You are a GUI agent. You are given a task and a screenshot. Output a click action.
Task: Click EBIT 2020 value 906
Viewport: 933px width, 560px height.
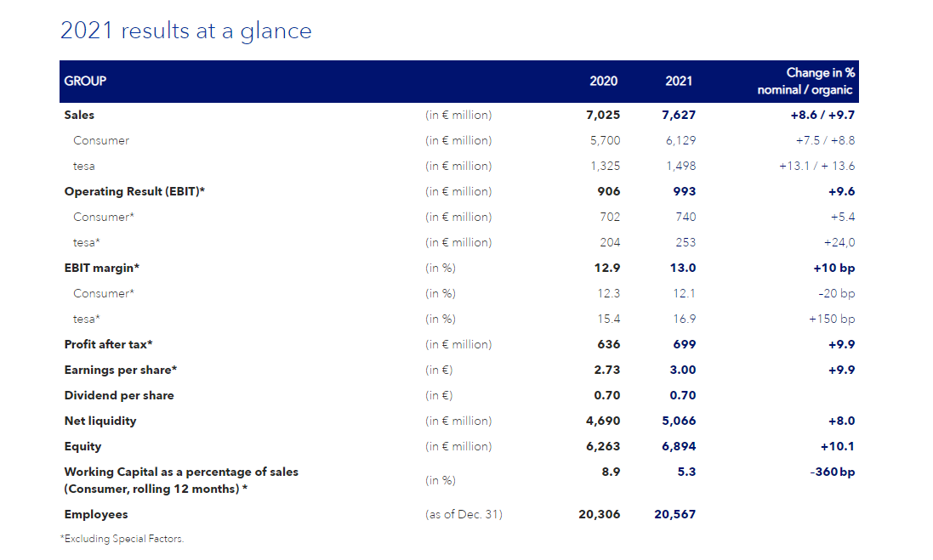(x=609, y=191)
